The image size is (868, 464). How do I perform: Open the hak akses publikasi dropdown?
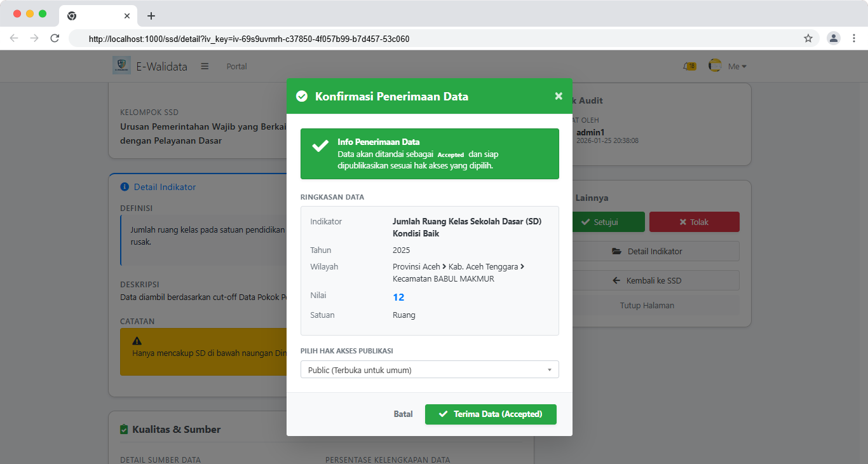[430, 370]
